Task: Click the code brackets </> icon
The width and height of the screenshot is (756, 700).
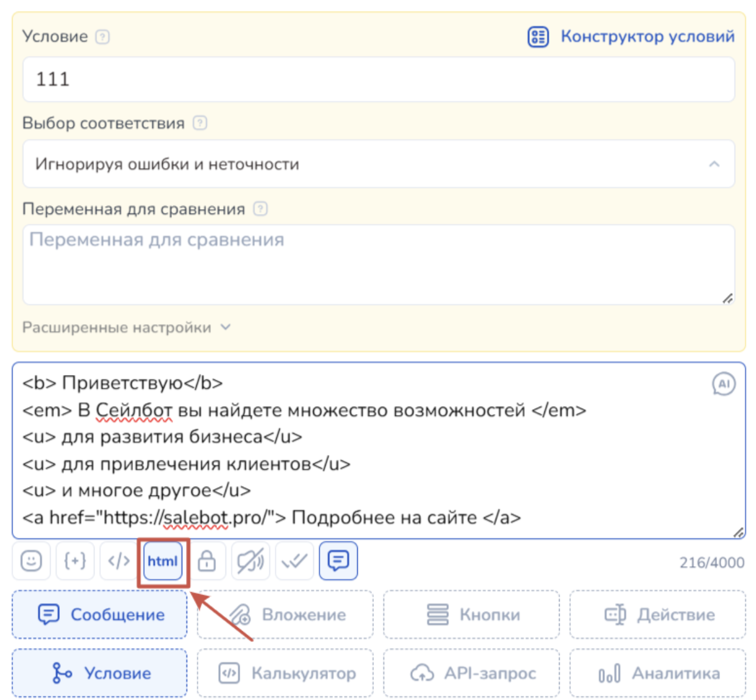Action: click(x=119, y=560)
